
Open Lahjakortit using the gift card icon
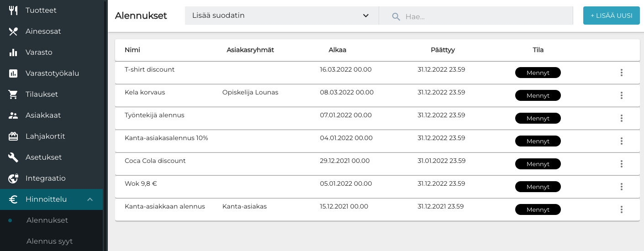pyautogui.click(x=13, y=136)
